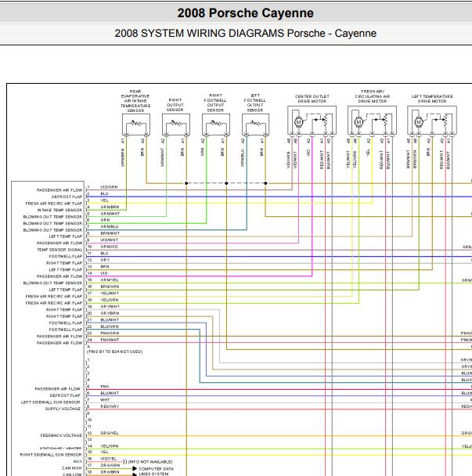This screenshot has width=472, height=476.
Task: Click the GRN/WHT wire label at pin 5
Action: pyautogui.click(x=110, y=214)
